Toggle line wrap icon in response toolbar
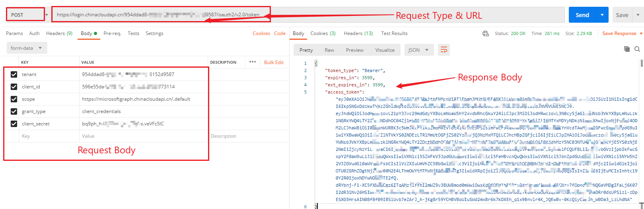Screen dimensions: 644x209 coord(444,50)
